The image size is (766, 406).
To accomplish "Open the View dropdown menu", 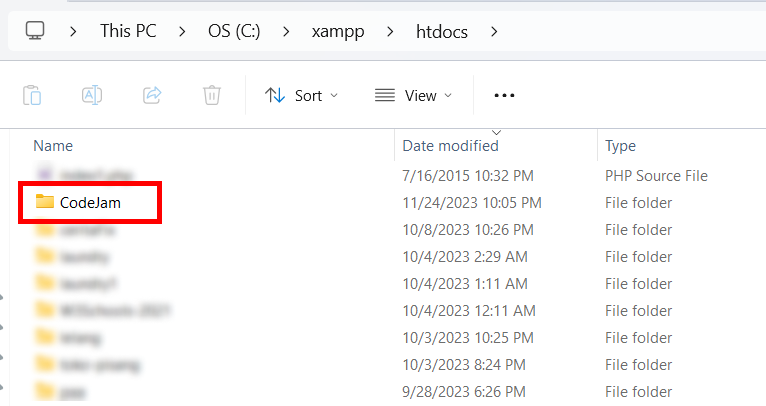I will tap(413, 95).
